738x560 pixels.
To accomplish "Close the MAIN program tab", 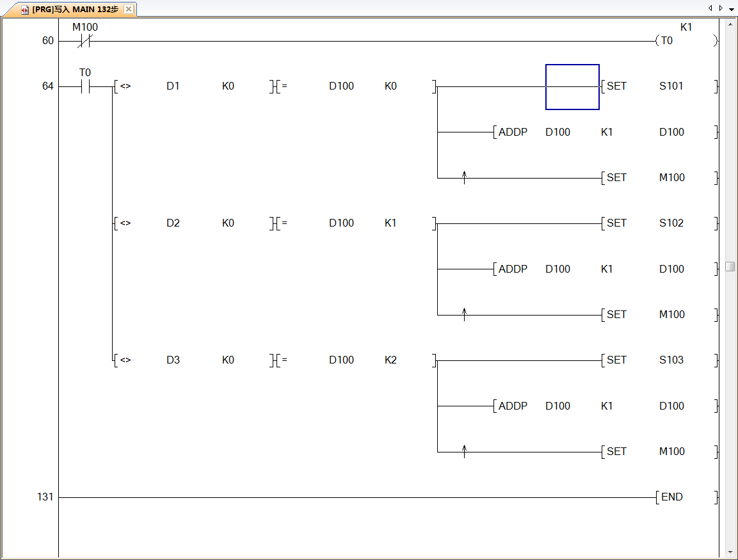I will click(128, 9).
